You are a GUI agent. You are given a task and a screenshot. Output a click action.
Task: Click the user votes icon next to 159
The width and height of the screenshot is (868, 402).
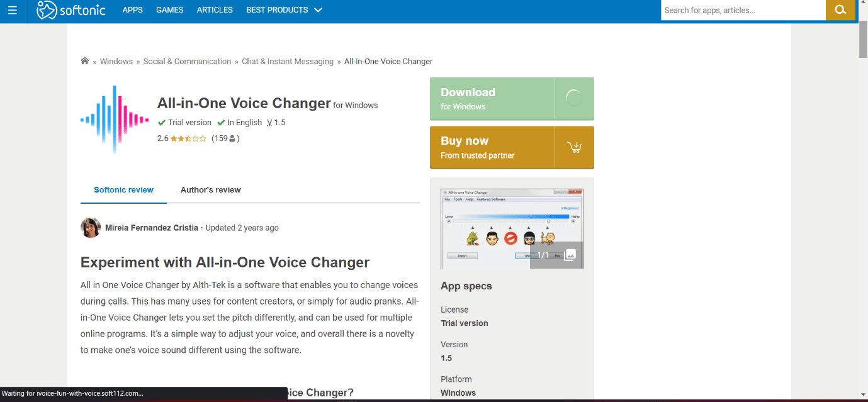pyautogui.click(x=232, y=138)
